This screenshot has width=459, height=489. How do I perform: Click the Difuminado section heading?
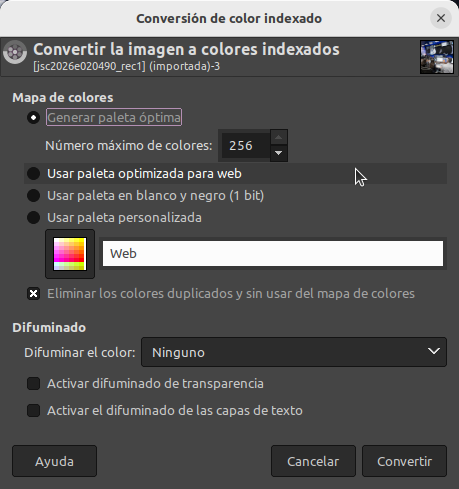pos(49,328)
